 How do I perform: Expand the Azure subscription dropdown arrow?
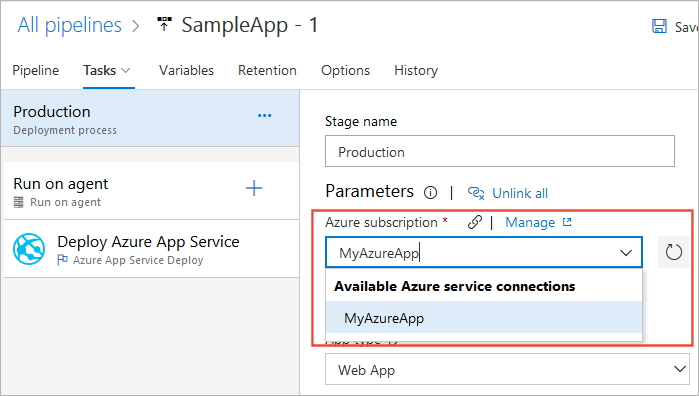click(626, 253)
